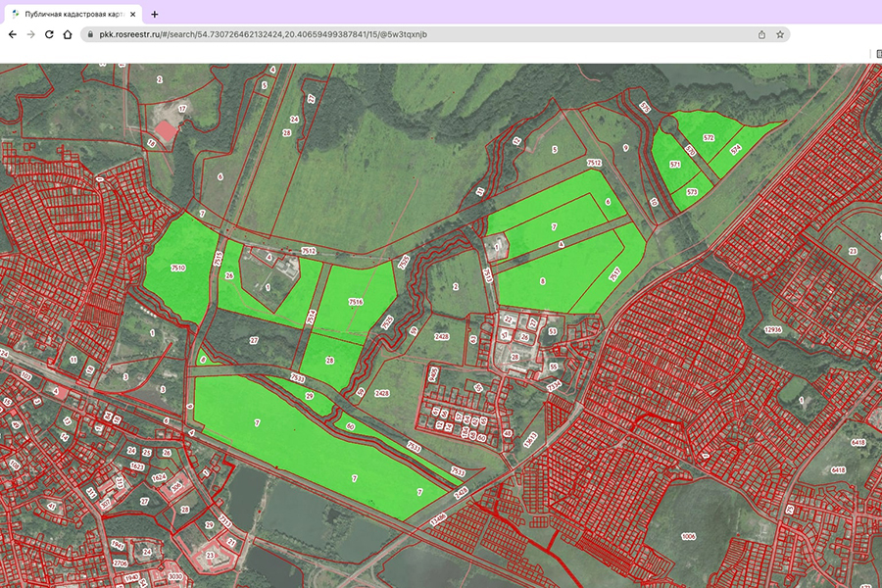This screenshot has width=882, height=588.
Task: Go back to the previous page
Action: 12,33
